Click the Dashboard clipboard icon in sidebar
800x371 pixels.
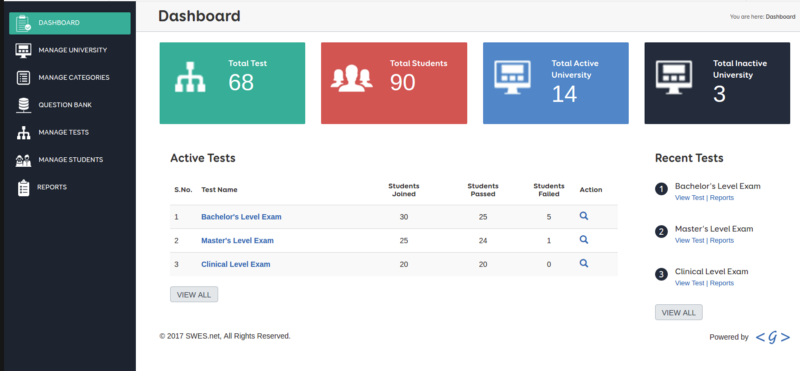[23, 23]
